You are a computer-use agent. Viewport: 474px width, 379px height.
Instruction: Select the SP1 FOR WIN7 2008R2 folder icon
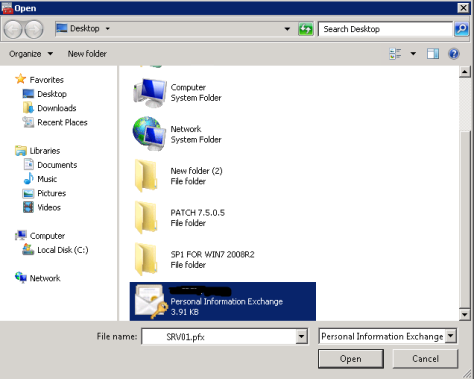coord(146,259)
